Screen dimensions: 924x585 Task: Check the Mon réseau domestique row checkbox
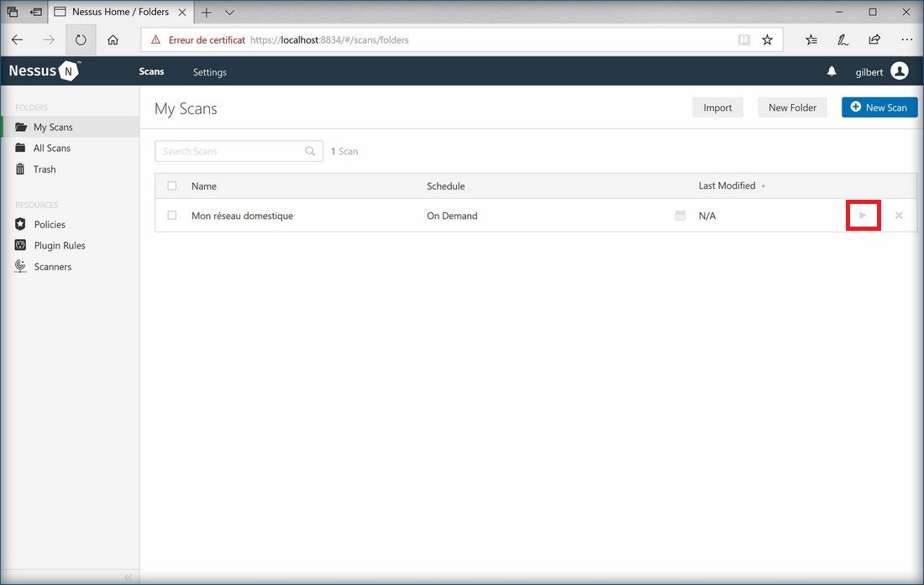point(172,216)
